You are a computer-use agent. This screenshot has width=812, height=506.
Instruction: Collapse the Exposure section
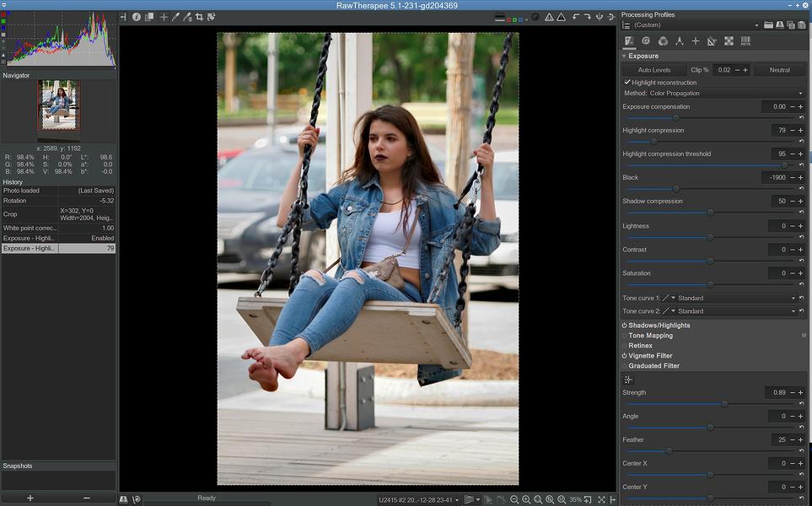(x=624, y=56)
